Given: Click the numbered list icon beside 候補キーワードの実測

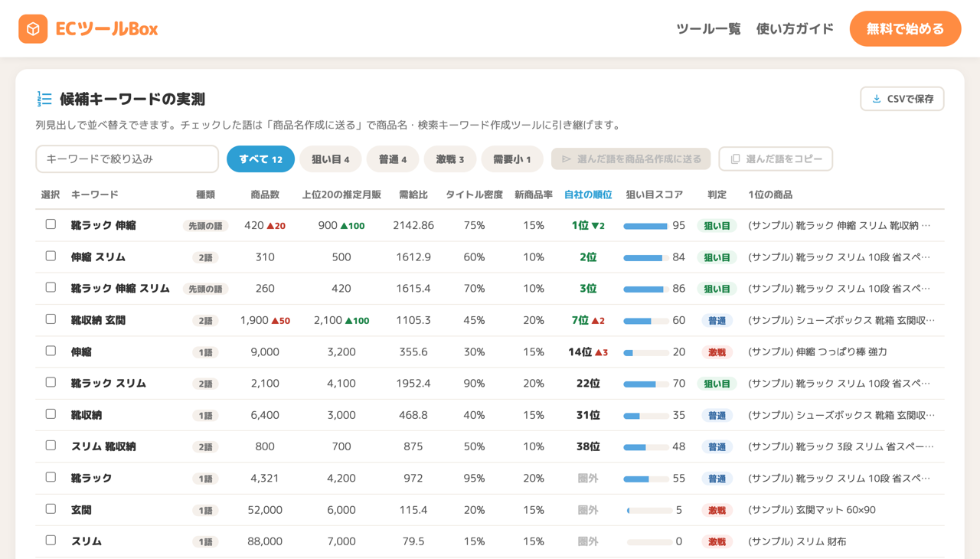Looking at the screenshot, I should [44, 99].
